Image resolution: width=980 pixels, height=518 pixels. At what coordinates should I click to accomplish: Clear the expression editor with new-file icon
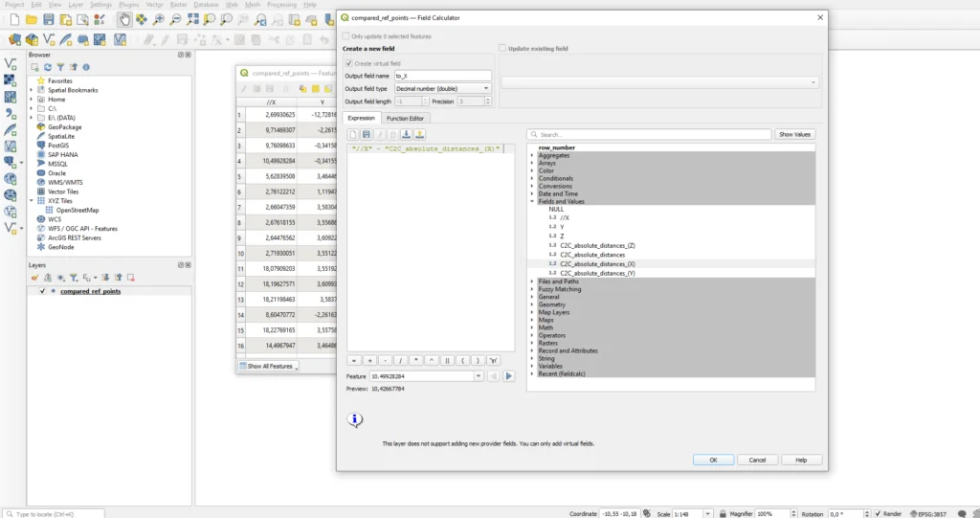353,134
